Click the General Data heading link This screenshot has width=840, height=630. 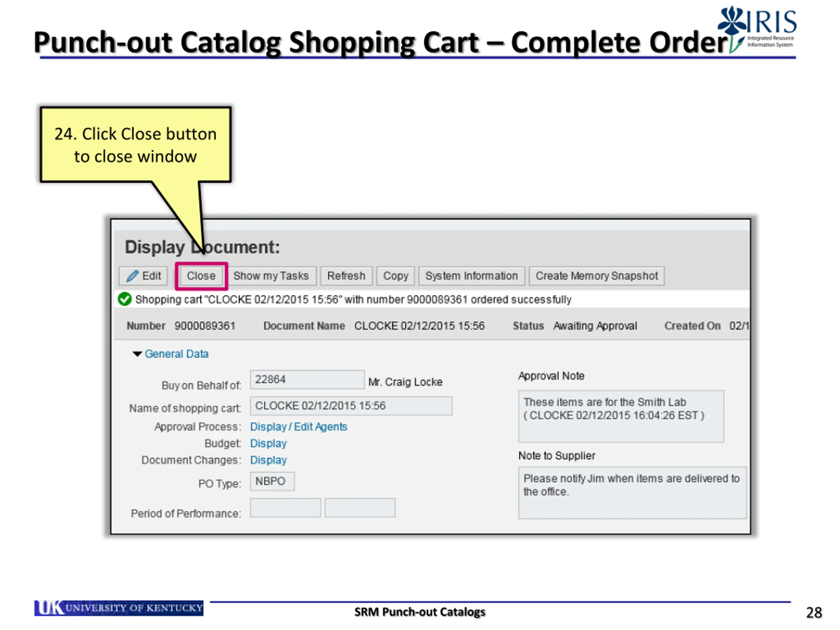[x=177, y=354]
